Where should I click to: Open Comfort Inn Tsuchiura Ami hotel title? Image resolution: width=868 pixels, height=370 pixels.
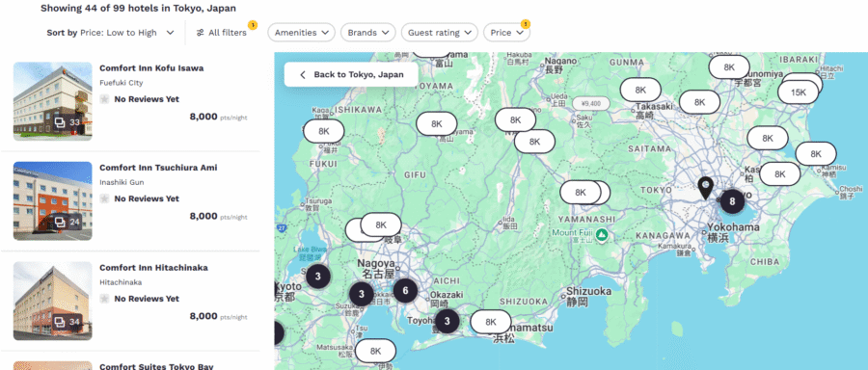click(x=158, y=168)
